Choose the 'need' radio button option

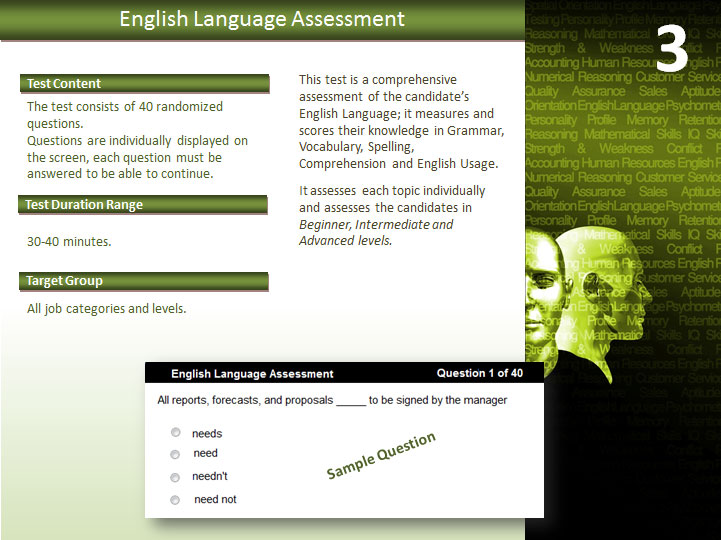click(175, 454)
